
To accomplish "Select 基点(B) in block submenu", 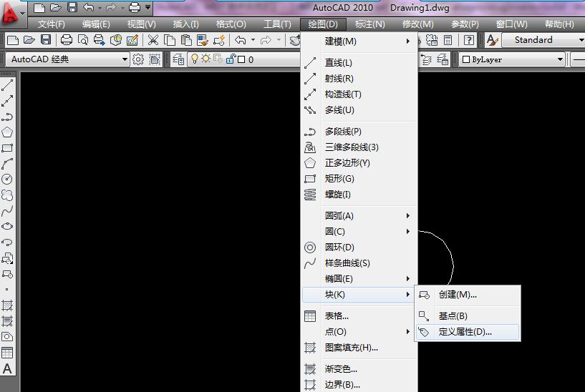I will (468, 316).
